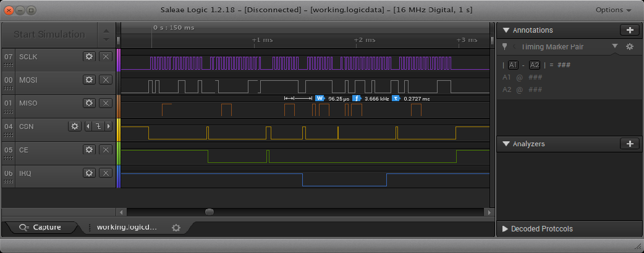This screenshot has width=644, height=253.
Task: Add a new analyzer with plus button
Action: click(630, 144)
